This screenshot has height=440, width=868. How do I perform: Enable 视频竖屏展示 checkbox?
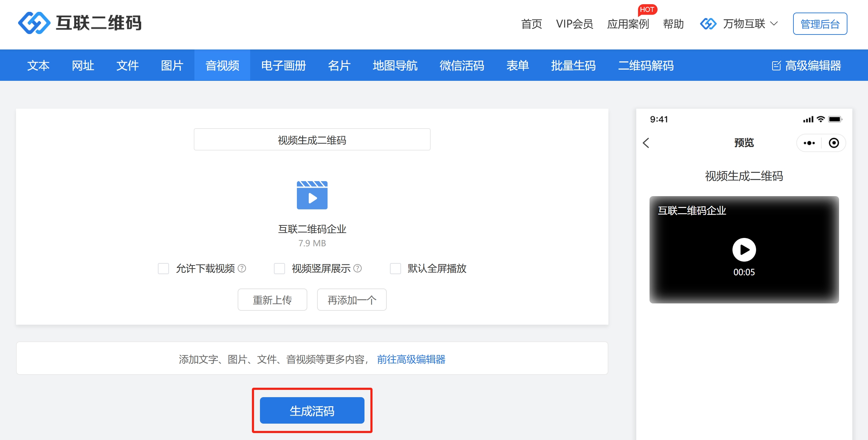pyautogui.click(x=279, y=268)
